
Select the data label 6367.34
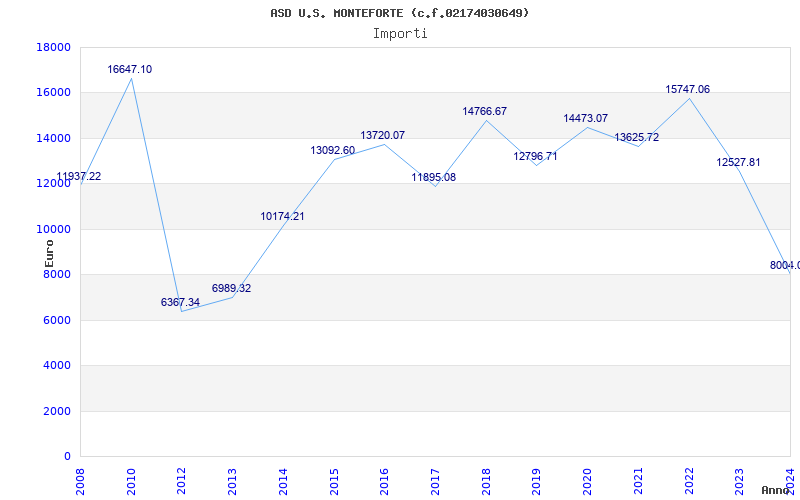[180, 302]
